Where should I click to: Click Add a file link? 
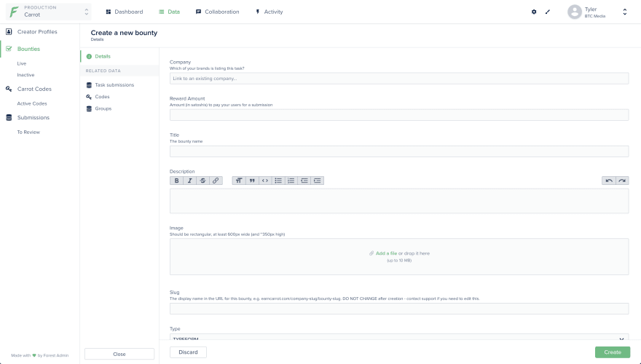click(386, 253)
